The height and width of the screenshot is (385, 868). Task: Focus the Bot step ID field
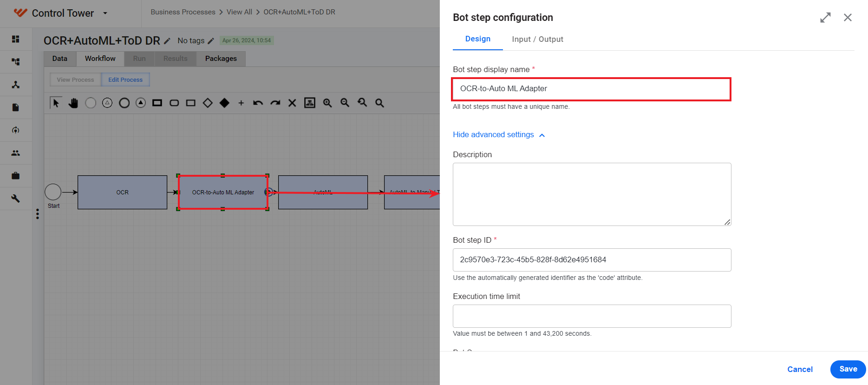coord(592,260)
